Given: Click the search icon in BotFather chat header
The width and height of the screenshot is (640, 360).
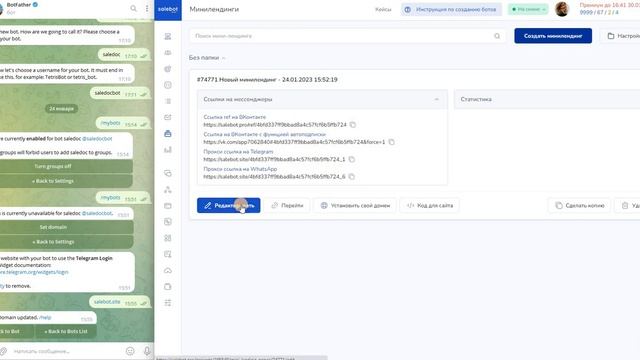Looking at the screenshot, I should pos(133,8).
